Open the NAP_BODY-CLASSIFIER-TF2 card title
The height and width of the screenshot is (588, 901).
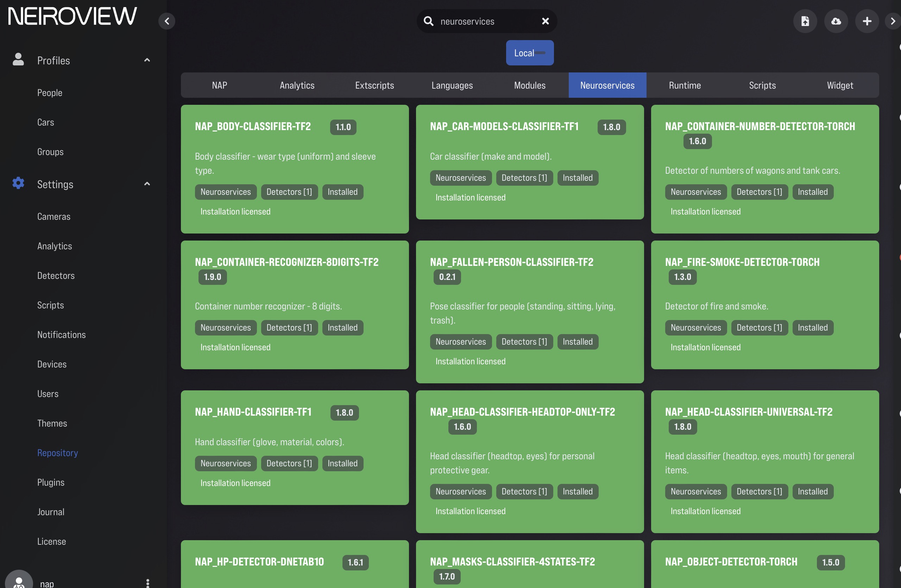[x=253, y=126]
